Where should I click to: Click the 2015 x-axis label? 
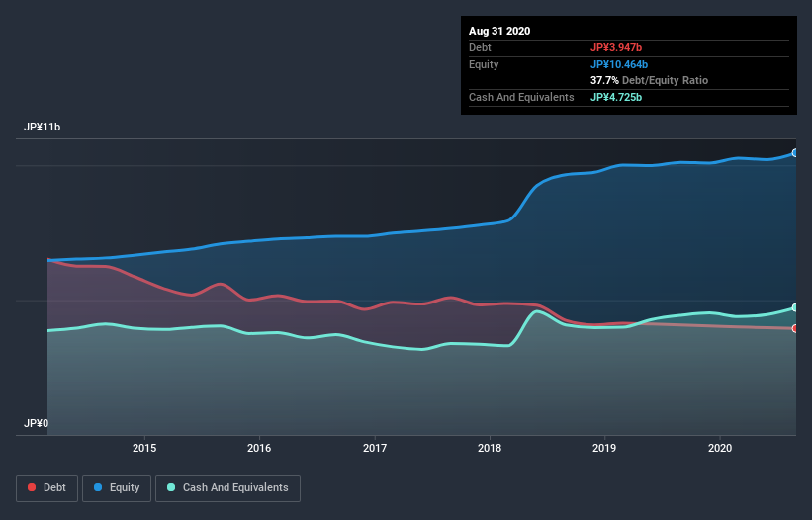144,448
